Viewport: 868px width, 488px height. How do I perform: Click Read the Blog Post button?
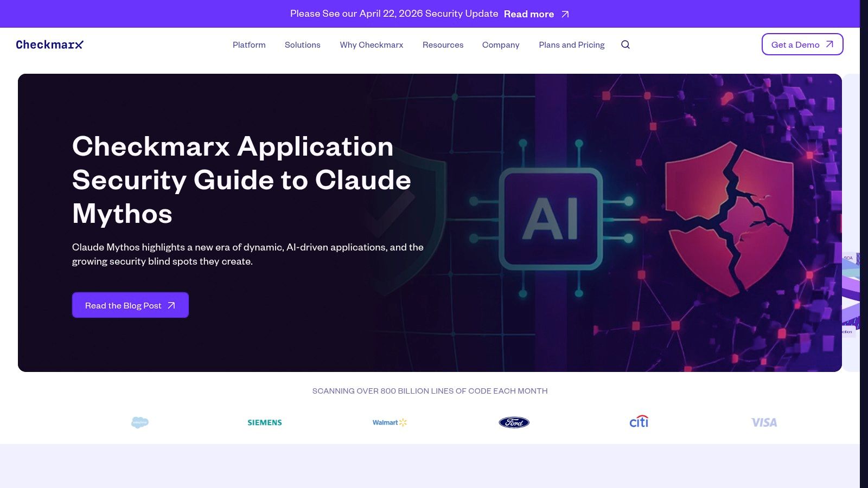tap(130, 305)
